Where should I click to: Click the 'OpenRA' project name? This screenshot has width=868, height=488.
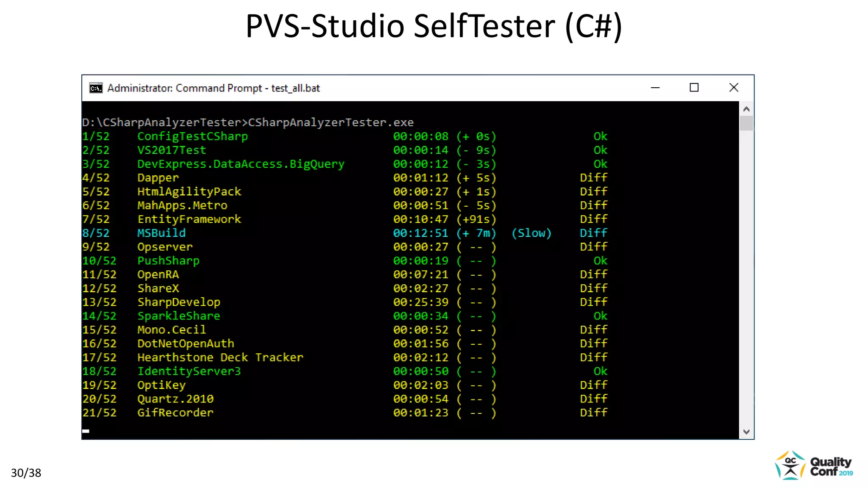coord(158,274)
